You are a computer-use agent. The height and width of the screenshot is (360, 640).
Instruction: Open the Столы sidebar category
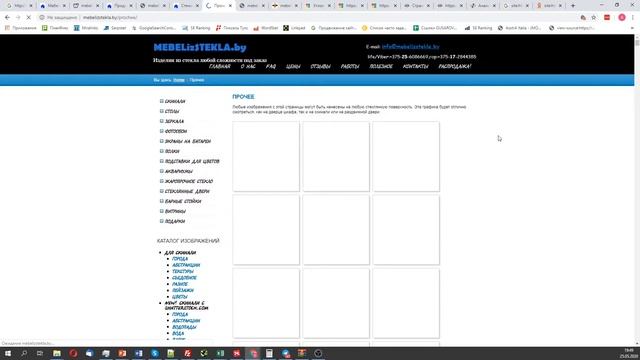172,111
